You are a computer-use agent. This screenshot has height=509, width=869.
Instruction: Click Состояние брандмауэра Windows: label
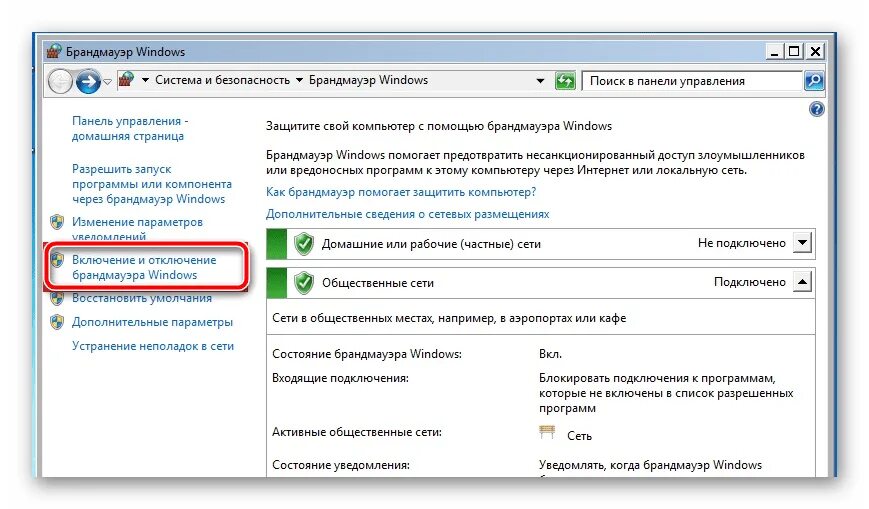click(367, 354)
